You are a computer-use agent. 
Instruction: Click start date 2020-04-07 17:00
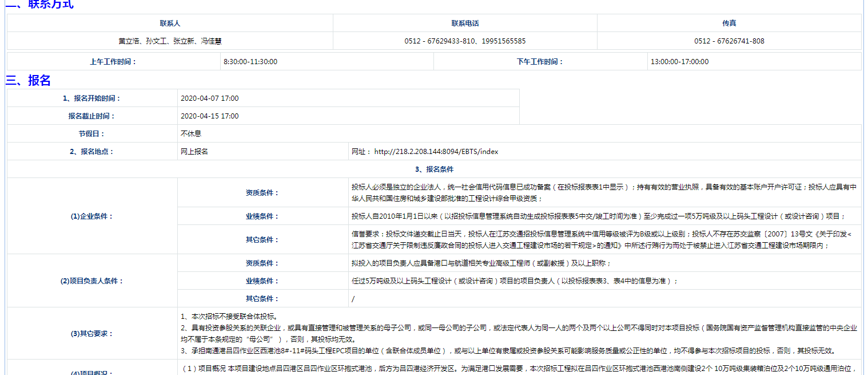(209, 98)
